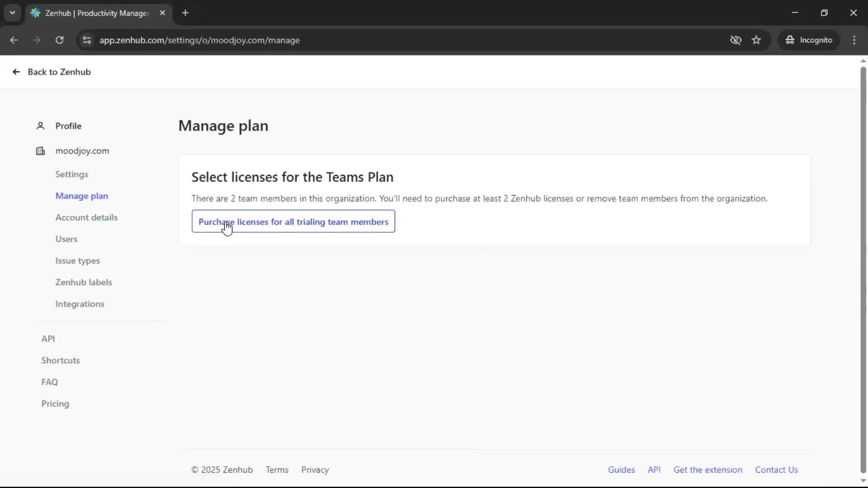868x488 pixels.
Task: Click the Incognito profile indicator
Action: point(809,40)
